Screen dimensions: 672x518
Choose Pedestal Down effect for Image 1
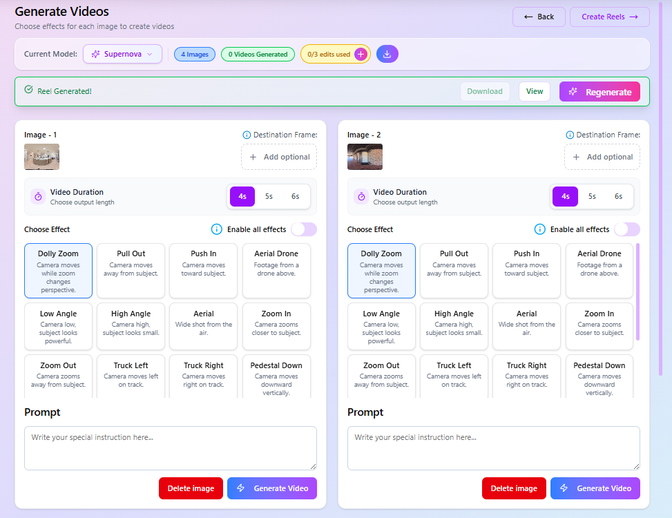point(276,376)
